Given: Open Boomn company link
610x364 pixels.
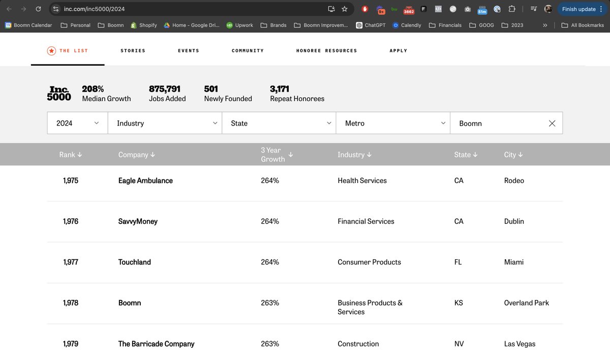Looking at the screenshot, I should 130,302.
